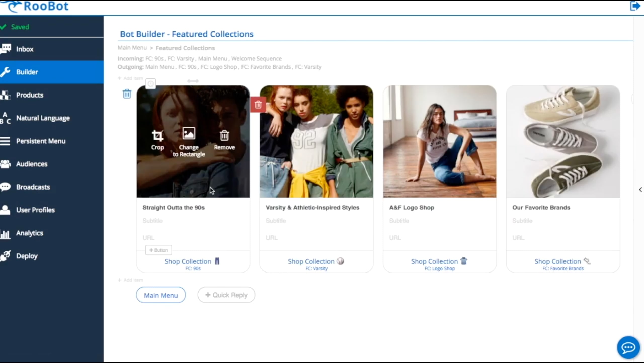This screenshot has height=363, width=644.
Task: Select the Varsity card group photo
Action: pos(316,142)
